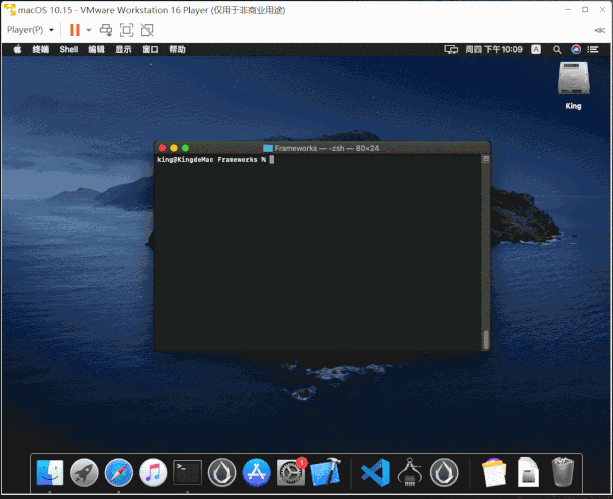Open App Store from the Dock
The width and height of the screenshot is (613, 499).
(256, 472)
